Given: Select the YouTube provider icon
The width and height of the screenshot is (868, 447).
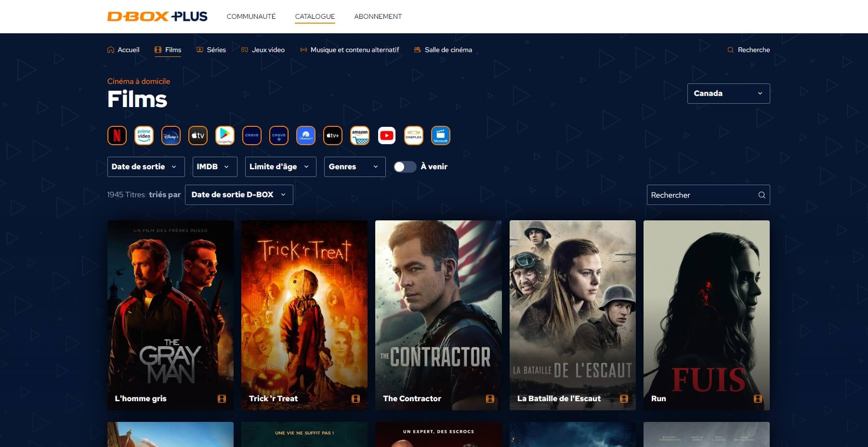Looking at the screenshot, I should pos(387,135).
